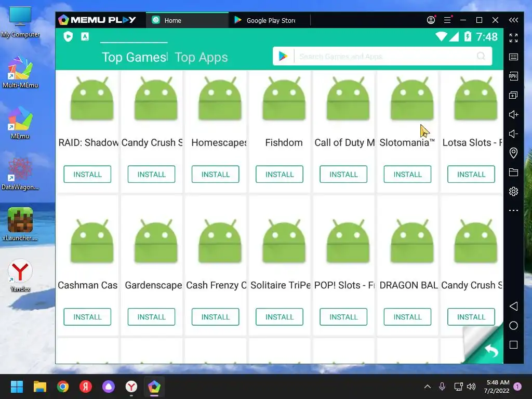
Task: Install Slotomania
Action: (x=407, y=175)
